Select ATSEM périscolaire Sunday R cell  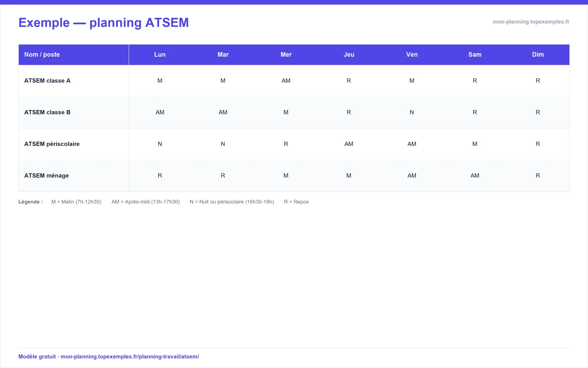point(538,144)
